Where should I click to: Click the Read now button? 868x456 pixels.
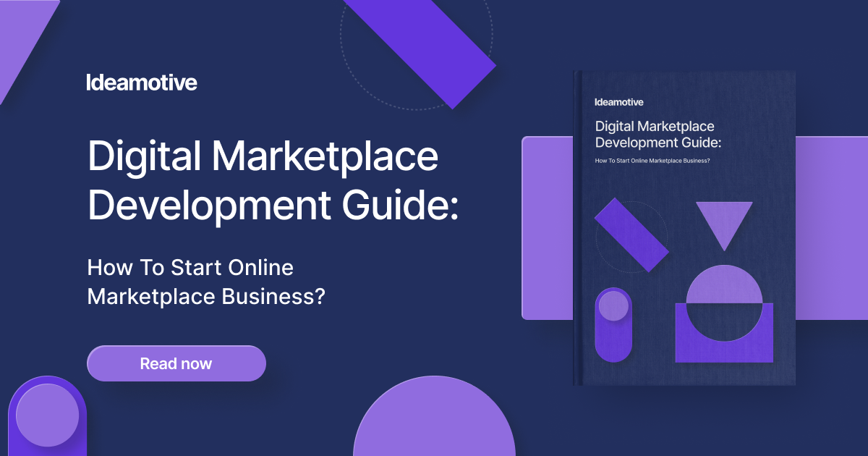pyautogui.click(x=176, y=363)
